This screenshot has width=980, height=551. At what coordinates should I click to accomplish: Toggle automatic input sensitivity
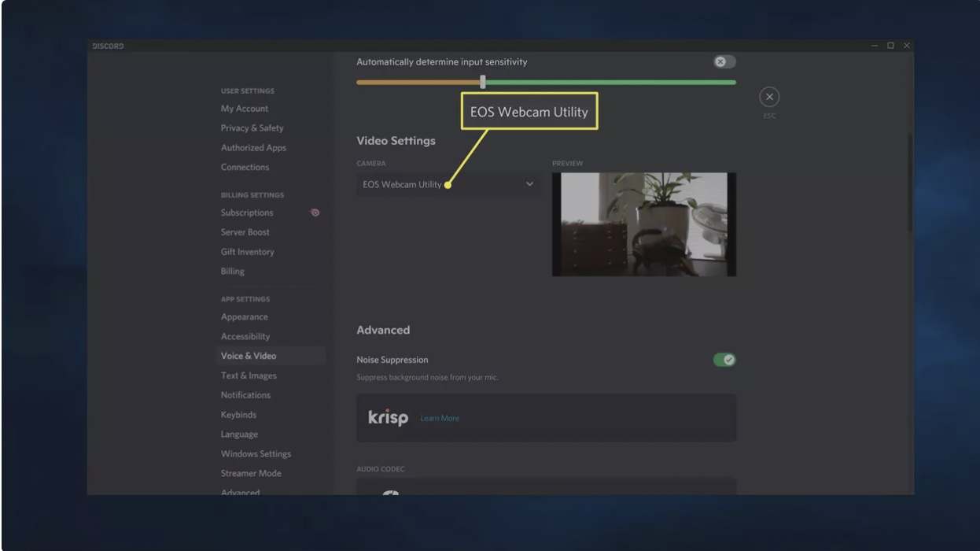[724, 61]
